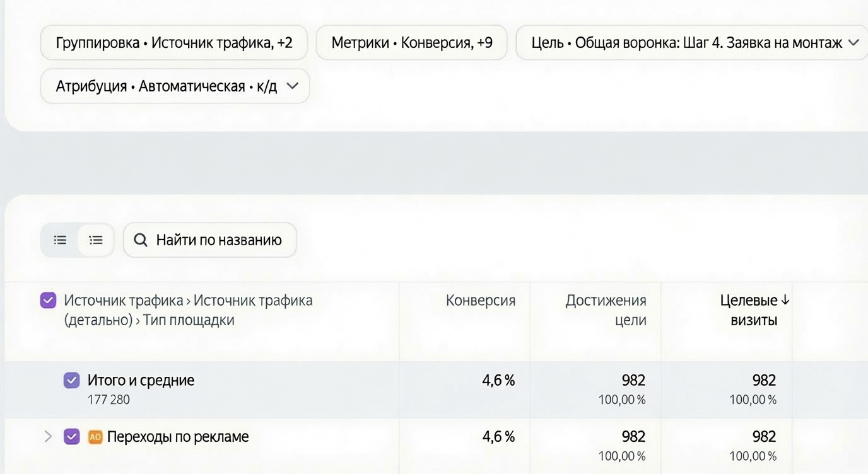Sort by the Конверсия column header
868x474 pixels.
[481, 301]
